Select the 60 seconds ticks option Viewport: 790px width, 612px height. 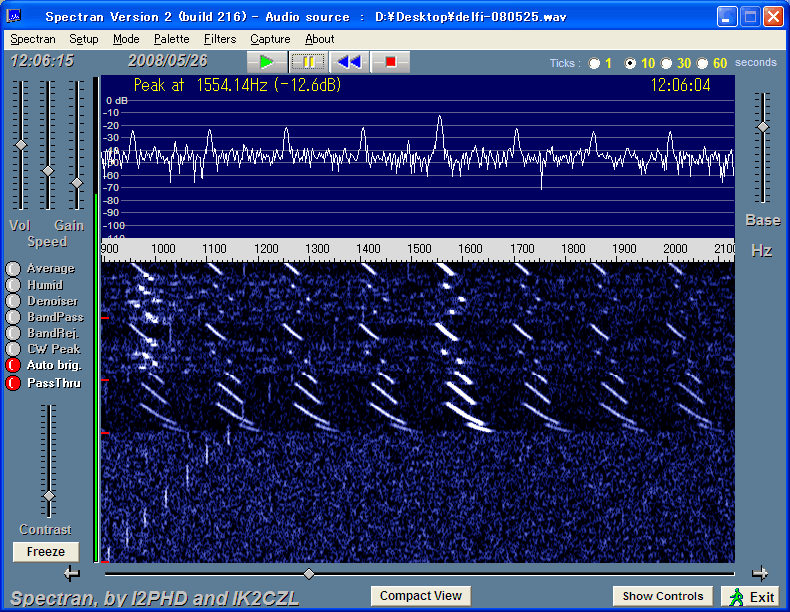[702, 63]
